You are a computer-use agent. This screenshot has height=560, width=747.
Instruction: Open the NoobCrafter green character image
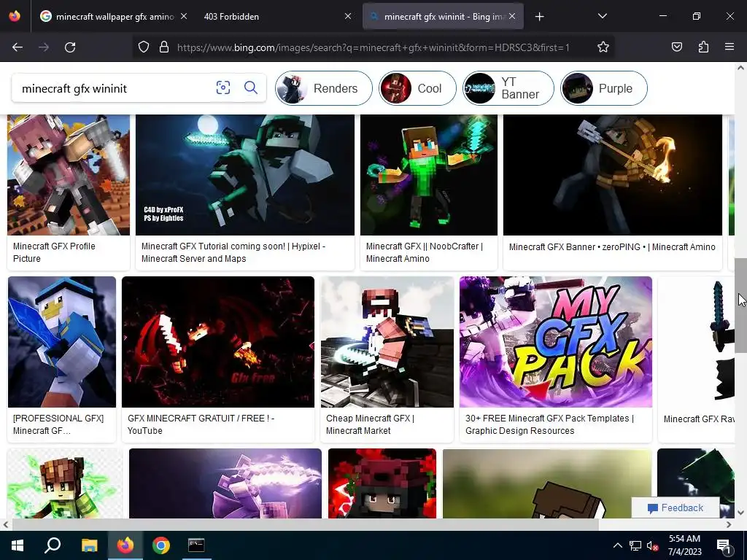point(429,175)
